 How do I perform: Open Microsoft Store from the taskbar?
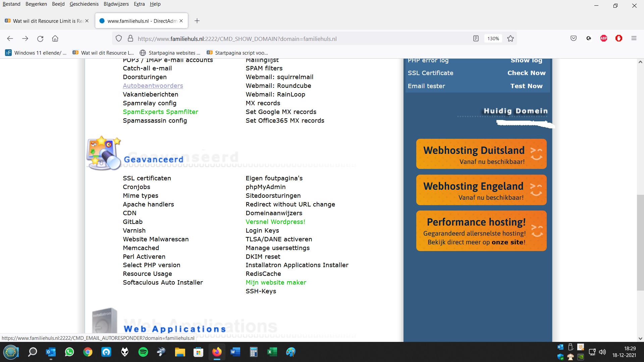199,352
